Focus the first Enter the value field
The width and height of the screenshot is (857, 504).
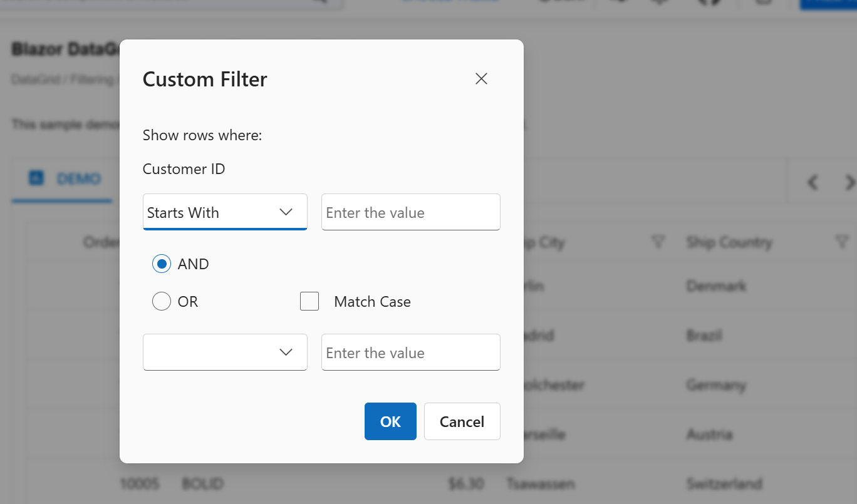point(410,212)
